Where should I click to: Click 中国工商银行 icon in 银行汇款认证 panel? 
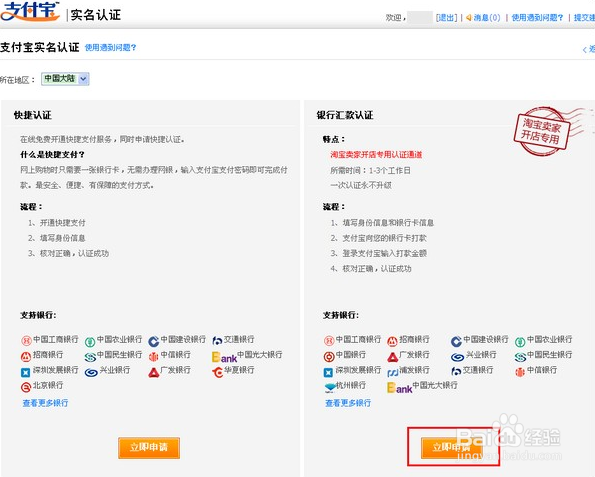[x=329, y=340]
